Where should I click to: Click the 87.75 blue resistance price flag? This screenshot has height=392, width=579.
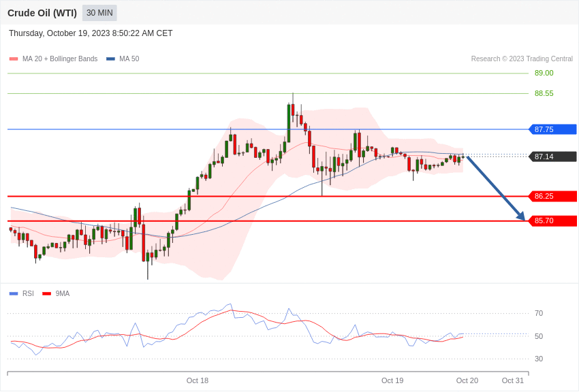(552, 129)
